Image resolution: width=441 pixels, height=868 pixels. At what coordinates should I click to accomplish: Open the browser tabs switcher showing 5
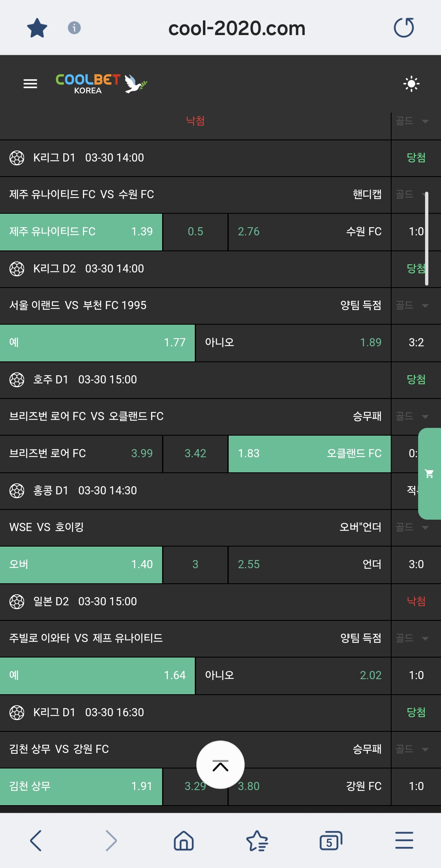pyautogui.click(x=330, y=841)
